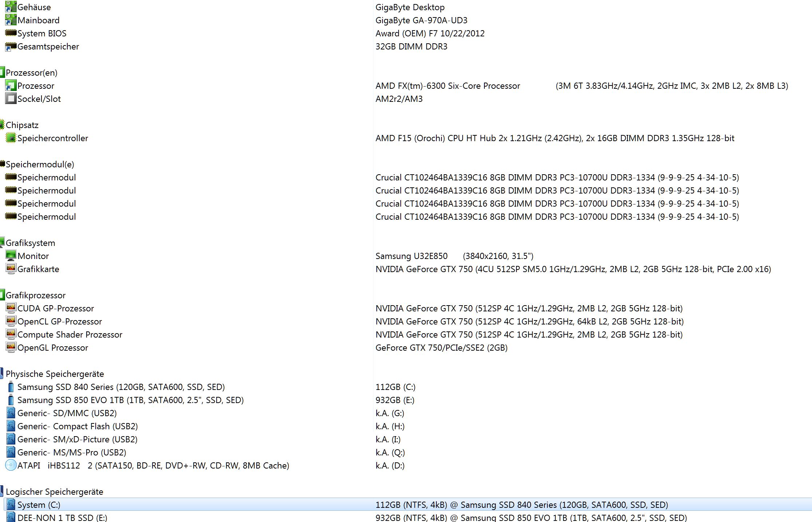Screen dimensions: 812x522
Task: Click the ATAPI iHBS112 disc drive icon
Action: pyautogui.click(x=11, y=465)
